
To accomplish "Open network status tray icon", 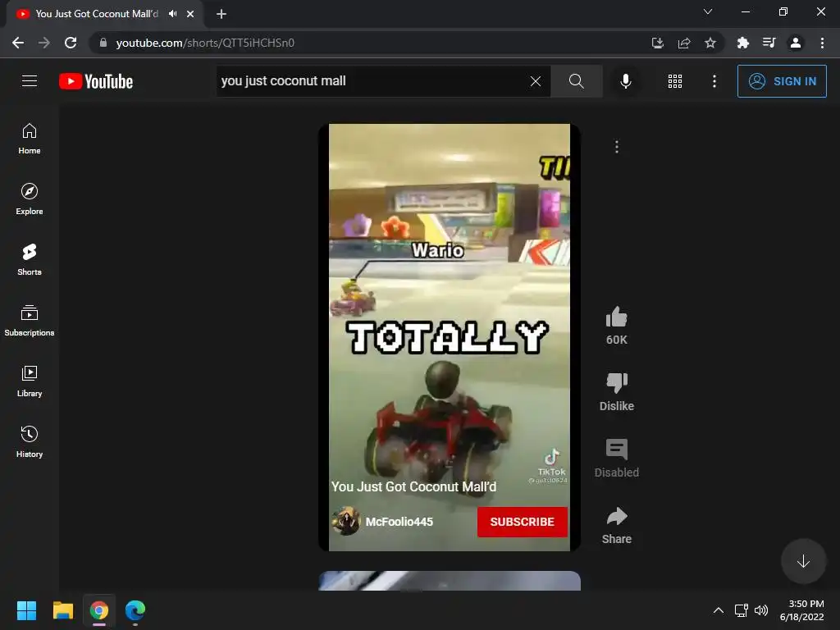I will 742,610.
